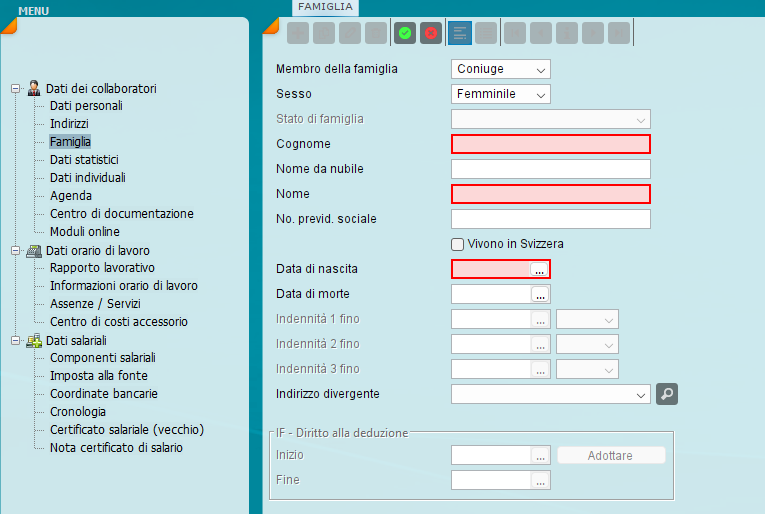
Task: Click into the Nome da nubile field
Action: point(551,169)
